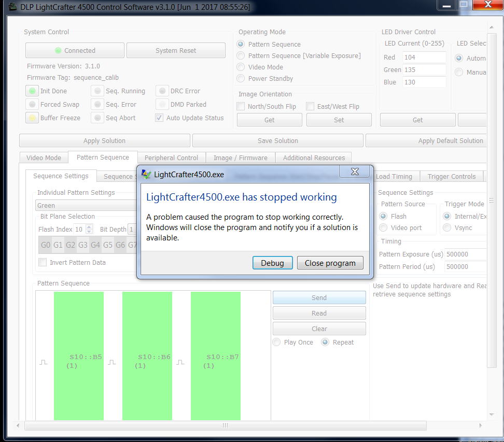Select the S10::B7 green pattern block

pyautogui.click(x=216, y=355)
